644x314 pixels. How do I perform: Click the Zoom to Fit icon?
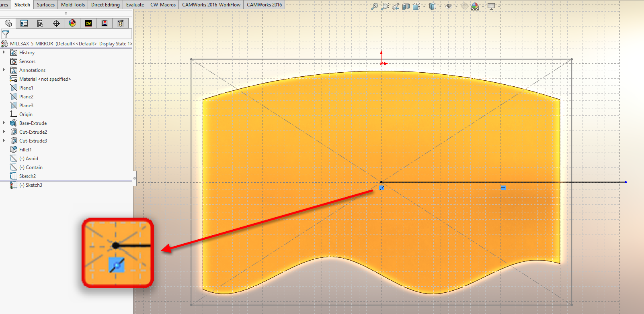[x=374, y=6]
